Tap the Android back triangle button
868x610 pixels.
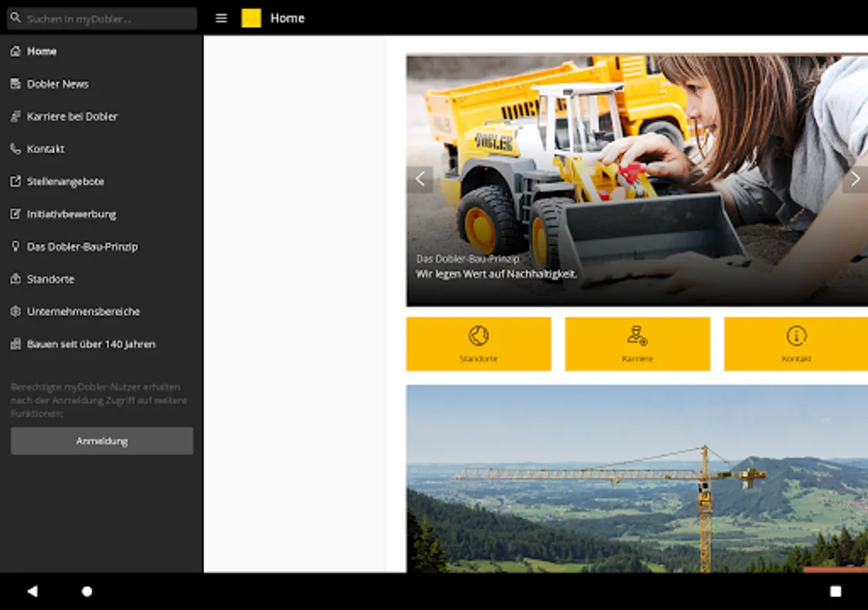pos(32,592)
